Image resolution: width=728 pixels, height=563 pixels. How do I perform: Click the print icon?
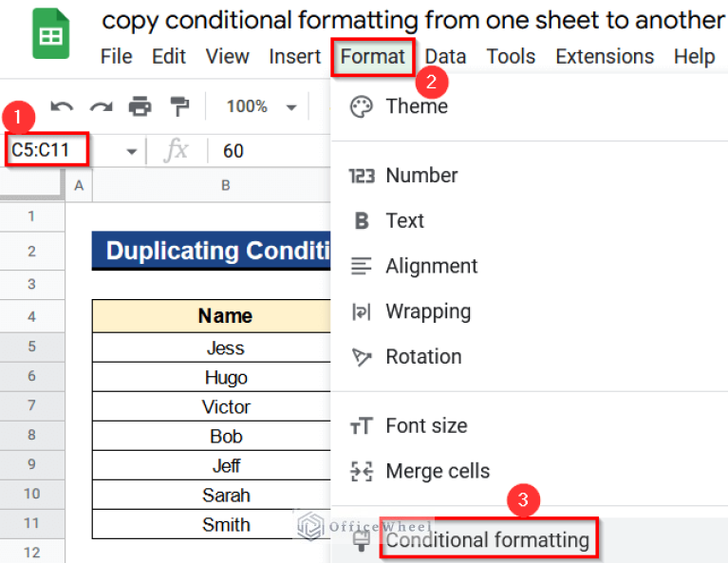(140, 106)
